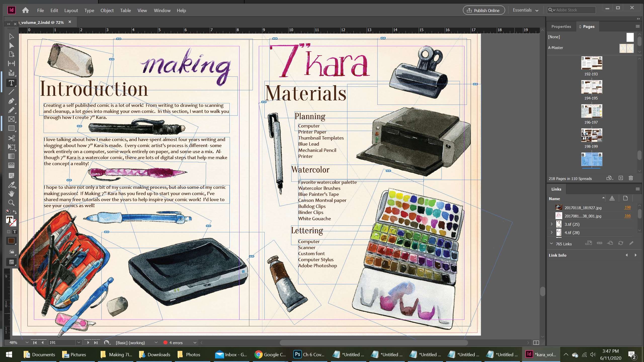Select the 196-197 spread thumbnail
Screen dimensions: 644x362
click(591, 111)
